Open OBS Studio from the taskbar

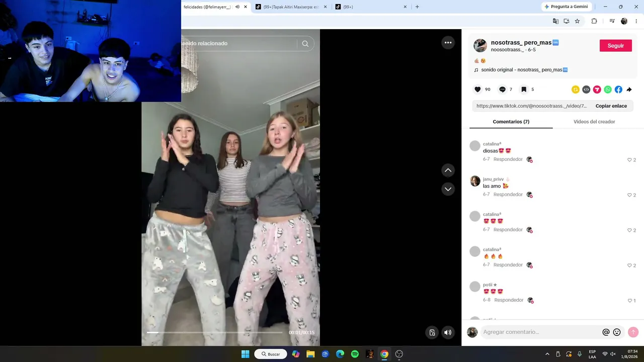[399, 354]
